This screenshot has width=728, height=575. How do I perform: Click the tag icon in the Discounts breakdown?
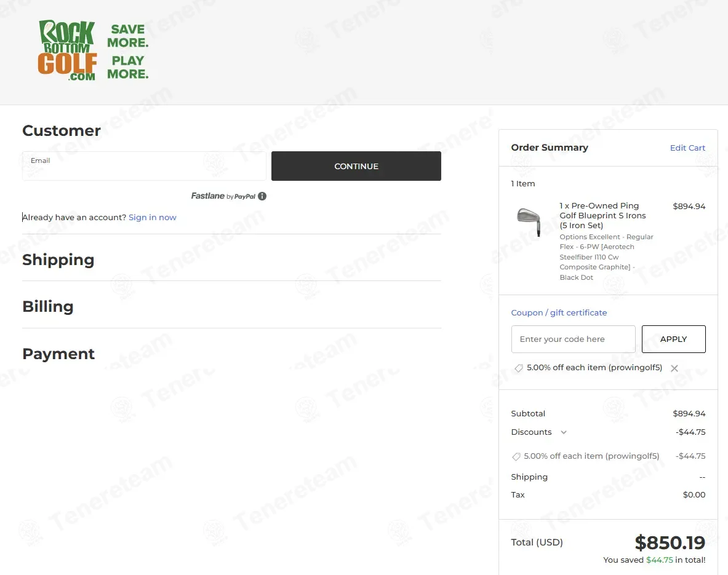516,457
